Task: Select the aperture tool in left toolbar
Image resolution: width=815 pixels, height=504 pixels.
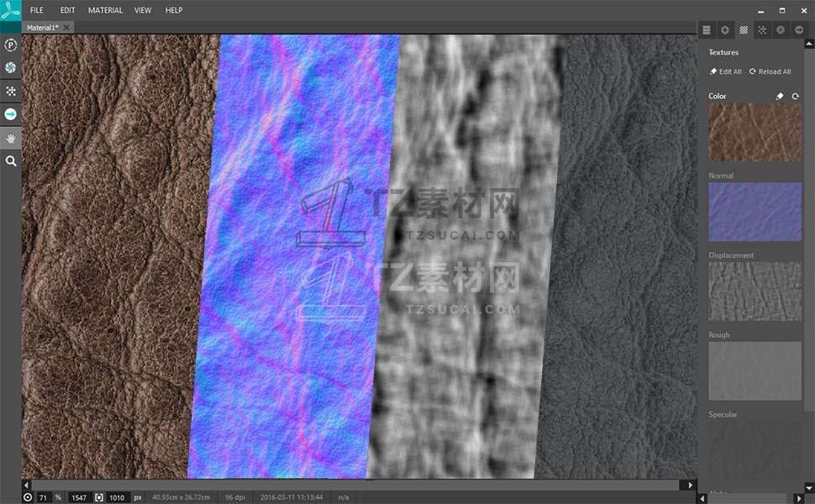Action: click(10, 67)
